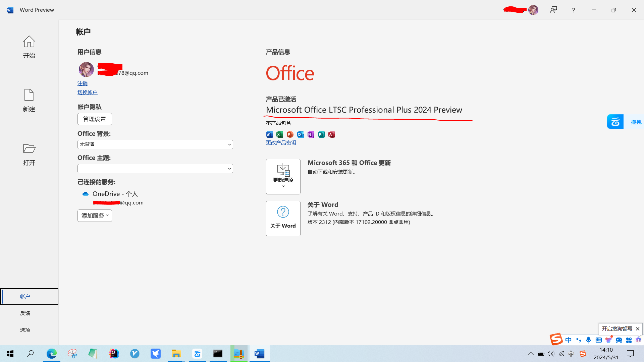Viewport: 644px width, 362px height.
Task: Click the Open folder (打开) icon
Action: coord(29,148)
